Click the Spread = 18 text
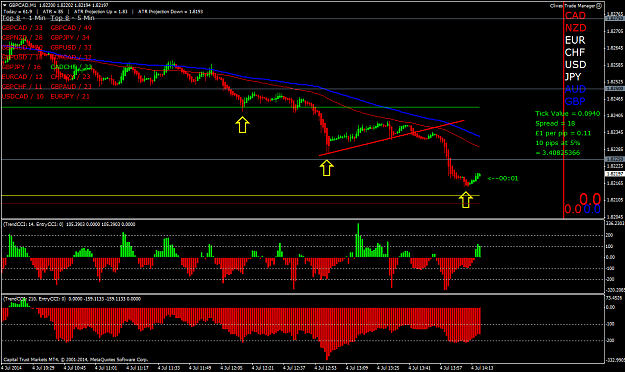 click(555, 124)
